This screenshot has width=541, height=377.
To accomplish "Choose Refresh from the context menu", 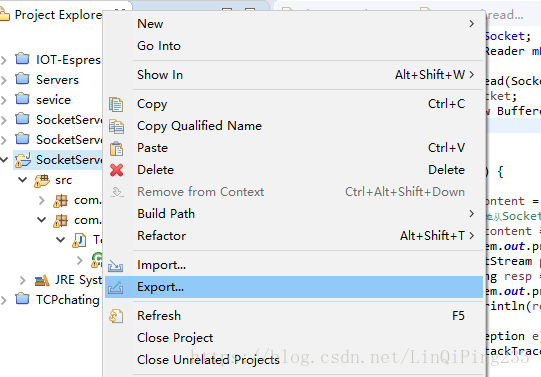I will 294,316.
